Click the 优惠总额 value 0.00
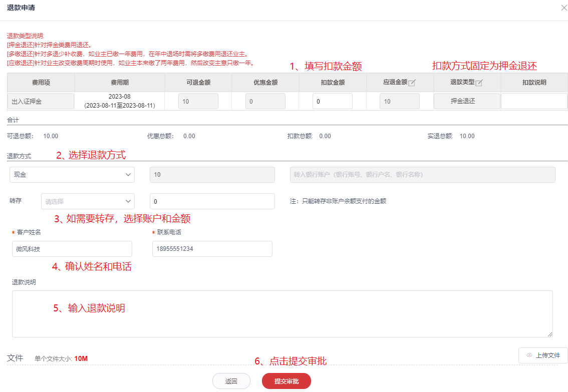568x392 pixels. pos(189,136)
